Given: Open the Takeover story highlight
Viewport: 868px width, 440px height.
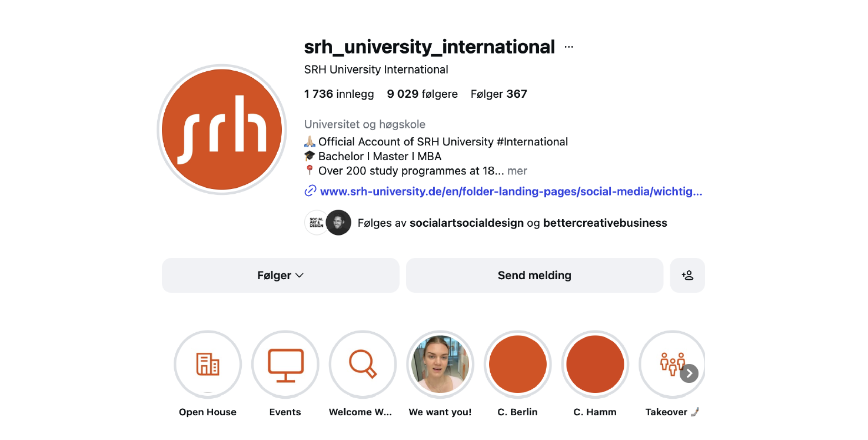Looking at the screenshot, I should tap(671, 365).
